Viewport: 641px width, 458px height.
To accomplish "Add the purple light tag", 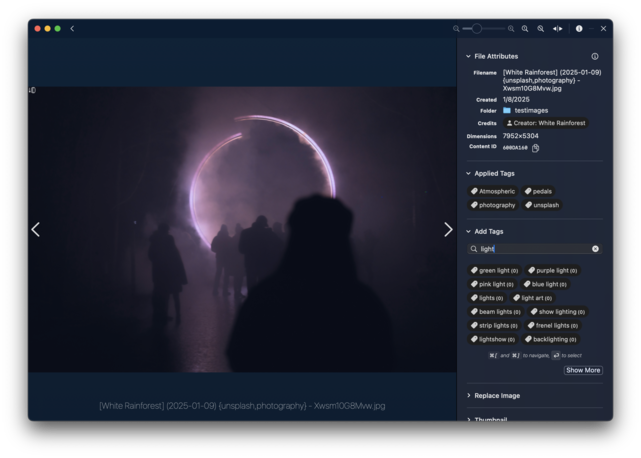I will coord(552,271).
